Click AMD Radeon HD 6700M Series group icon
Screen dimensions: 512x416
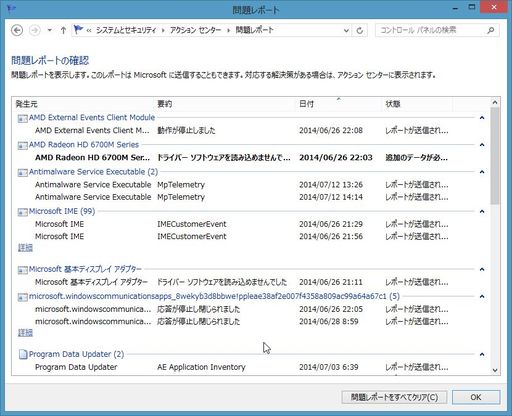point(22,145)
